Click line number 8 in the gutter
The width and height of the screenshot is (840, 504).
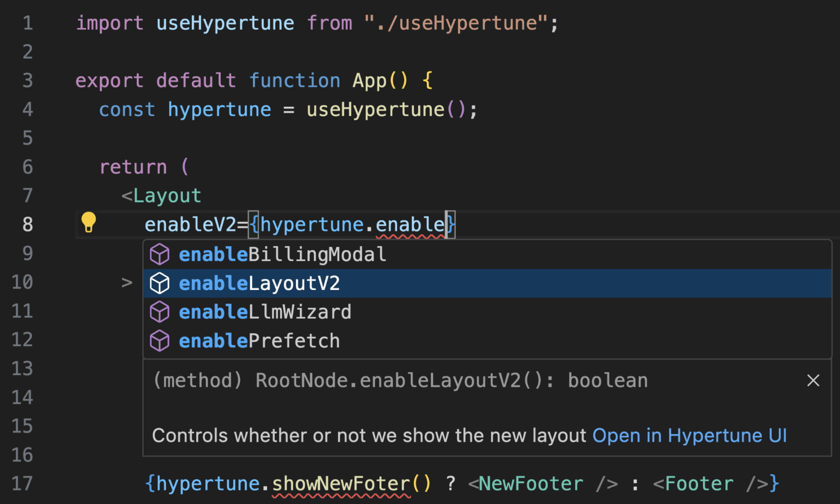click(28, 224)
